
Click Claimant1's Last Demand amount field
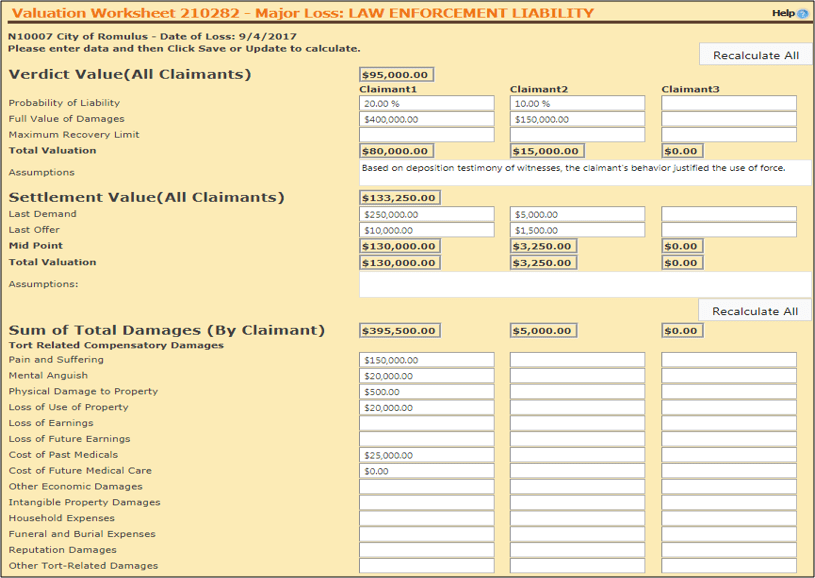425,213
